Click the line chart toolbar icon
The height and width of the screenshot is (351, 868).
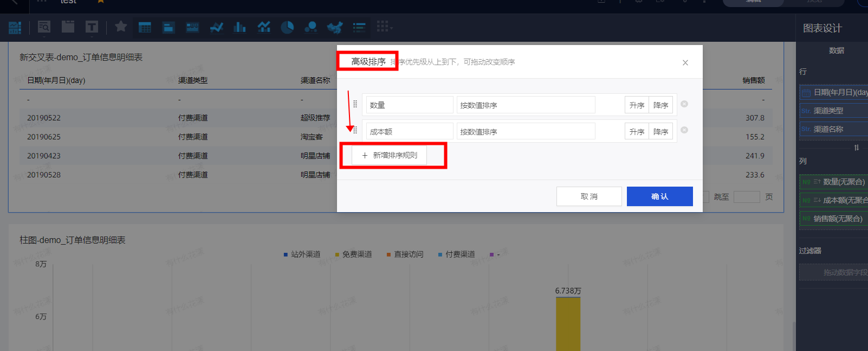pos(217,27)
